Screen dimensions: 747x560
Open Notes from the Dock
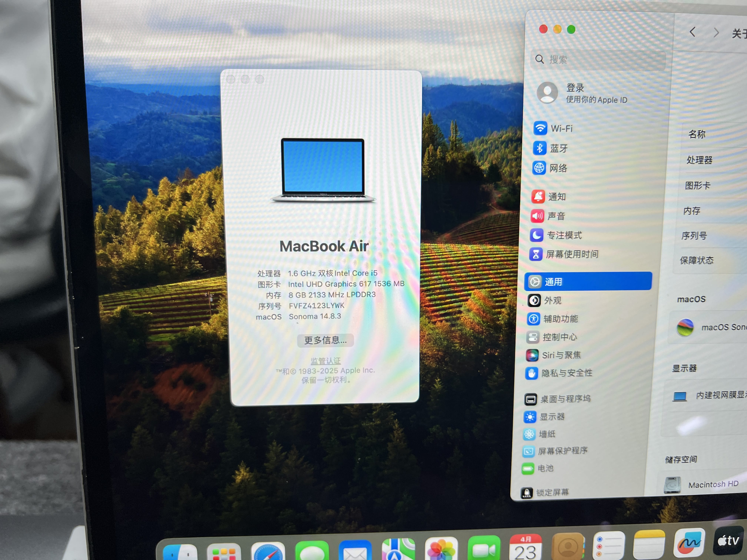coord(649,544)
